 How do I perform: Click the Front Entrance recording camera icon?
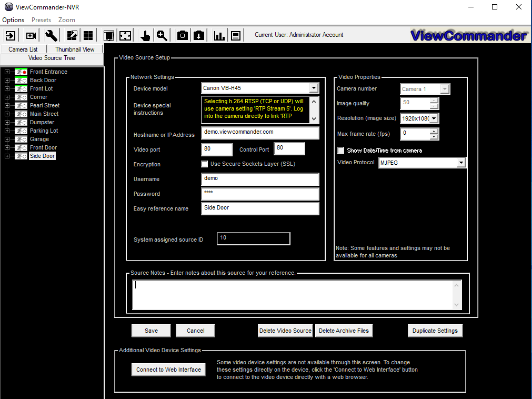pyautogui.click(x=21, y=72)
